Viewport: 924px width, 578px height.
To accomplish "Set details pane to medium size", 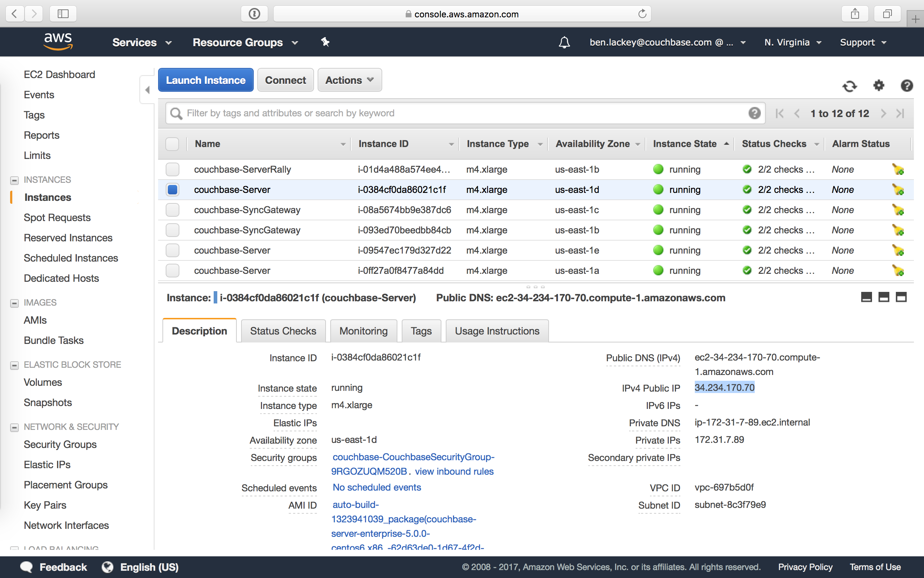I will pyautogui.click(x=884, y=297).
